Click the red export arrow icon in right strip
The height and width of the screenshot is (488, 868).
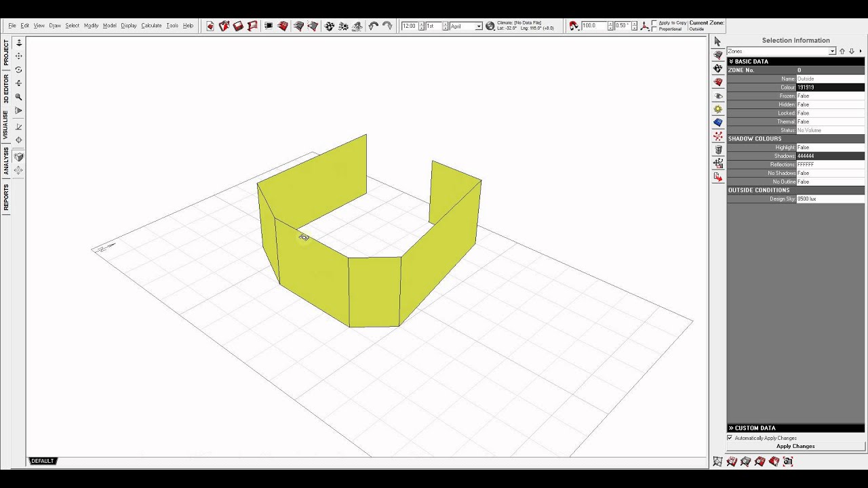coord(718,177)
